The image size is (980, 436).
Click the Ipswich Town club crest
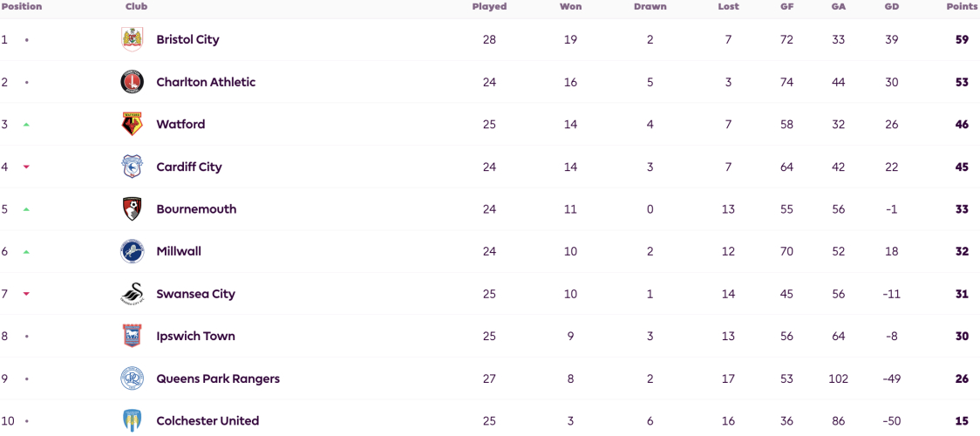pos(132,336)
